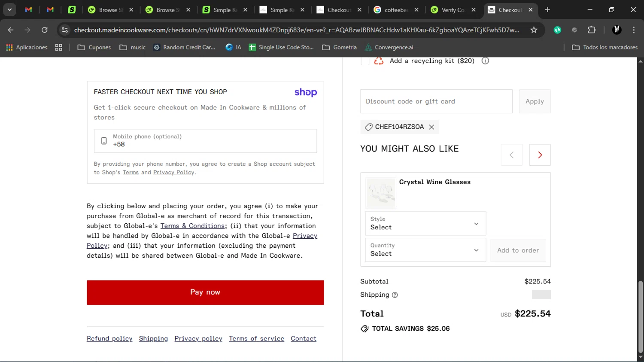The width and height of the screenshot is (644, 362).
Task: Open the recycling kit info icon
Action: (485, 61)
